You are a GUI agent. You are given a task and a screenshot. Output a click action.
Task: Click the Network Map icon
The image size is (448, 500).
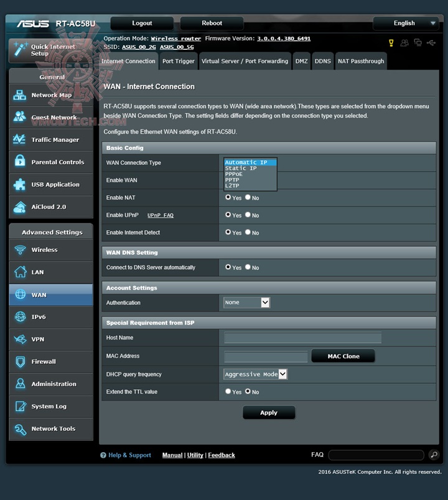[x=20, y=95]
